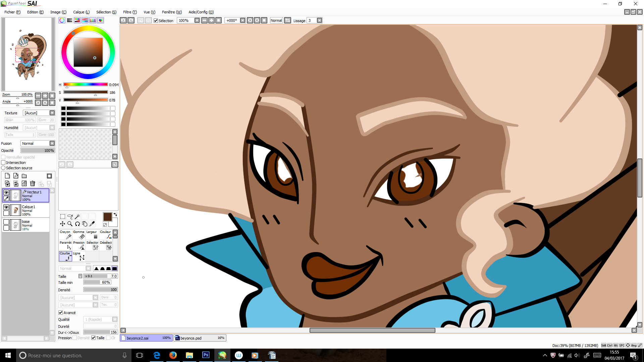Create a new layer folder
The height and width of the screenshot is (362, 644).
click(x=24, y=176)
